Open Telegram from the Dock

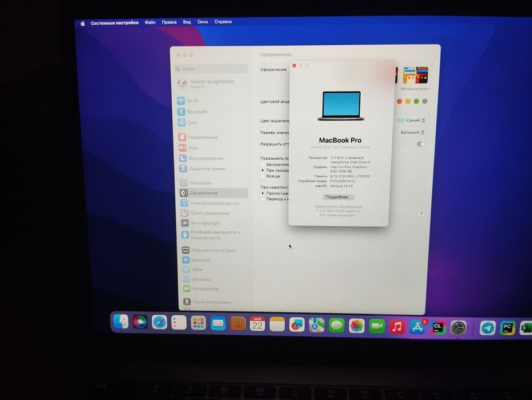click(x=487, y=328)
